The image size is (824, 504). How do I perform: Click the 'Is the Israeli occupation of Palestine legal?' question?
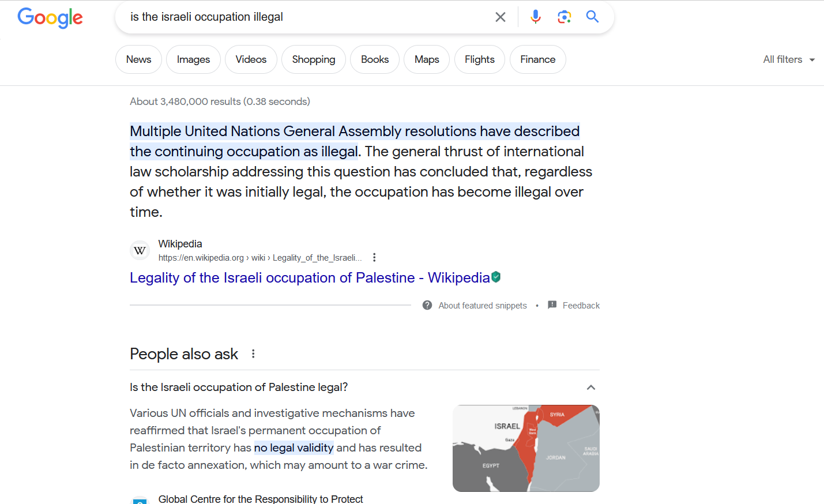239,388
